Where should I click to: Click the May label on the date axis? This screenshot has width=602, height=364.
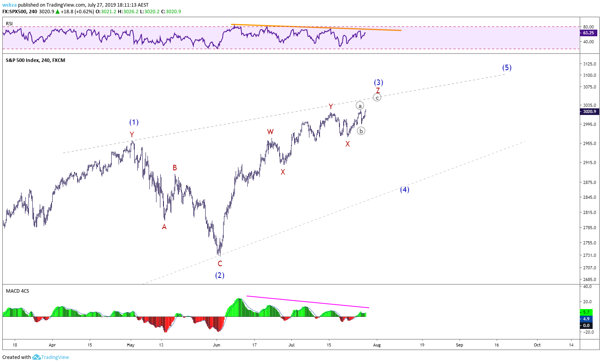click(131, 345)
